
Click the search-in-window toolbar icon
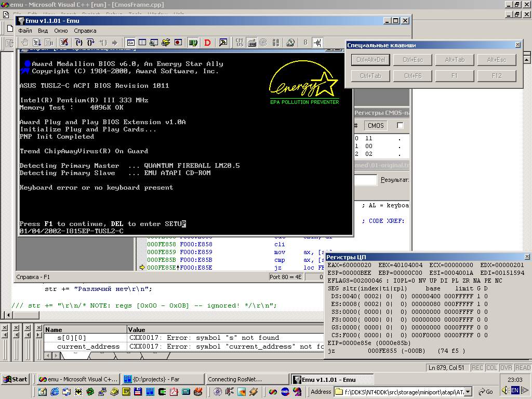154,43
